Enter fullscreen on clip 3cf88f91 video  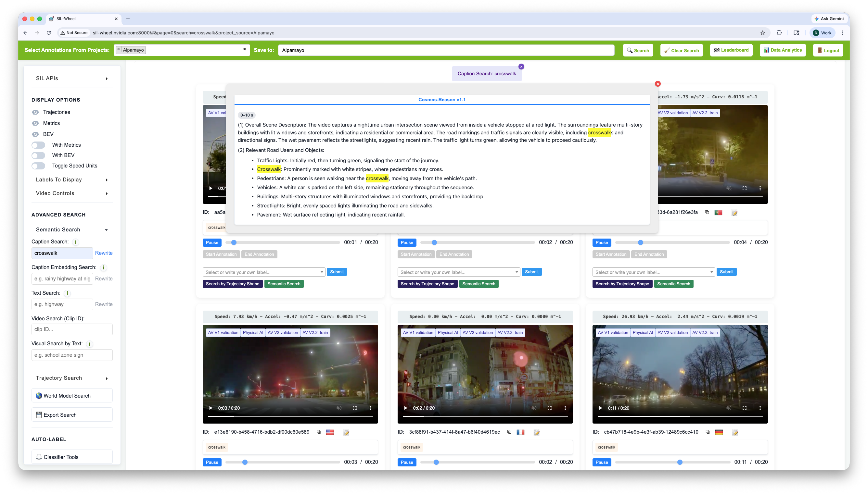(x=549, y=408)
